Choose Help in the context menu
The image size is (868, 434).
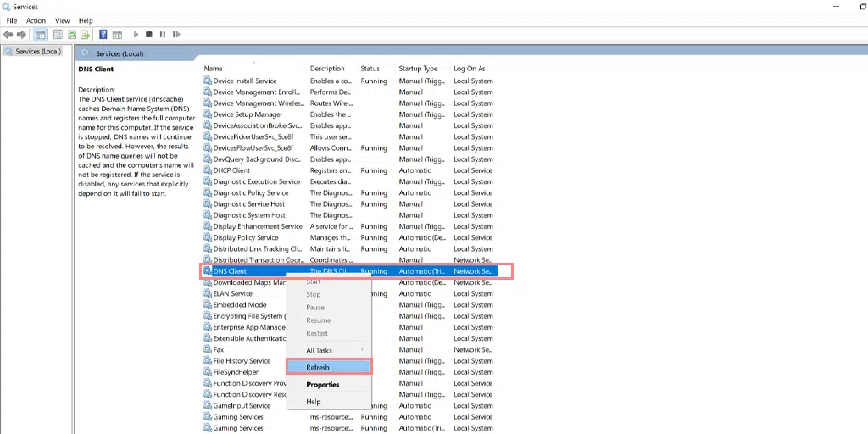click(329, 401)
